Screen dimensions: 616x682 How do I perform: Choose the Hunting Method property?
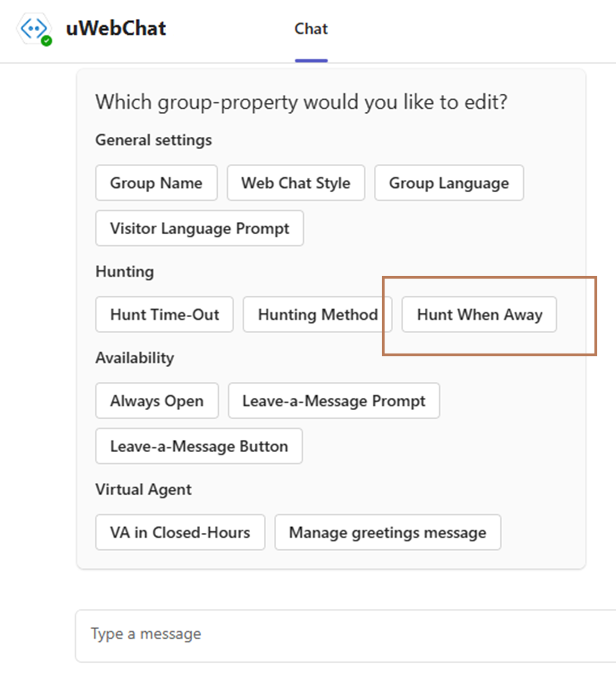(x=317, y=314)
